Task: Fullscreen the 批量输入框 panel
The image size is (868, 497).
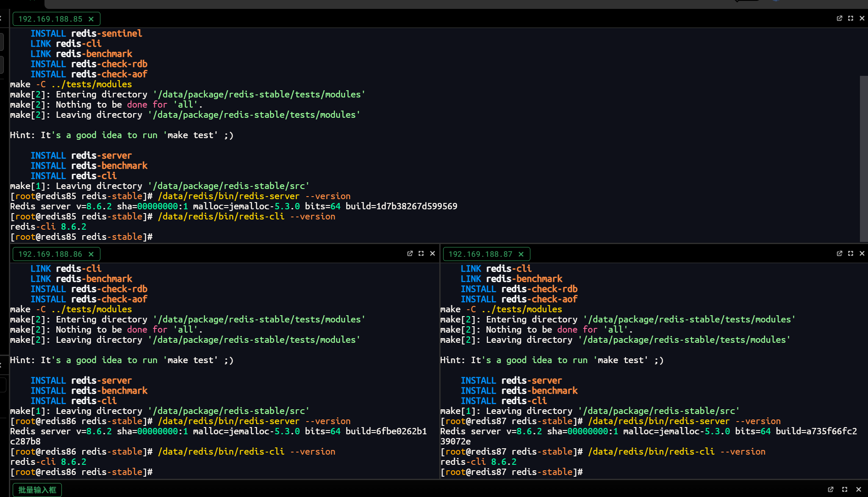Action: (845, 489)
